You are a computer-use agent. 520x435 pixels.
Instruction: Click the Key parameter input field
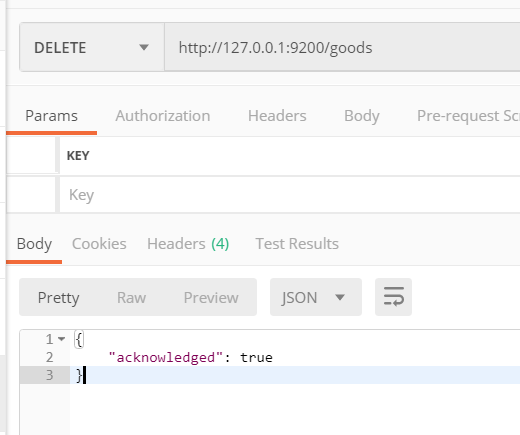289,195
